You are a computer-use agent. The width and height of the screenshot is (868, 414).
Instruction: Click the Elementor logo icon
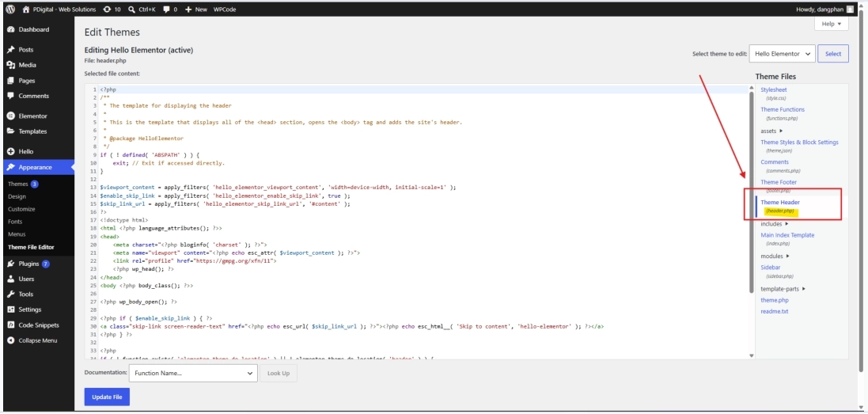pyautogui.click(x=10, y=116)
